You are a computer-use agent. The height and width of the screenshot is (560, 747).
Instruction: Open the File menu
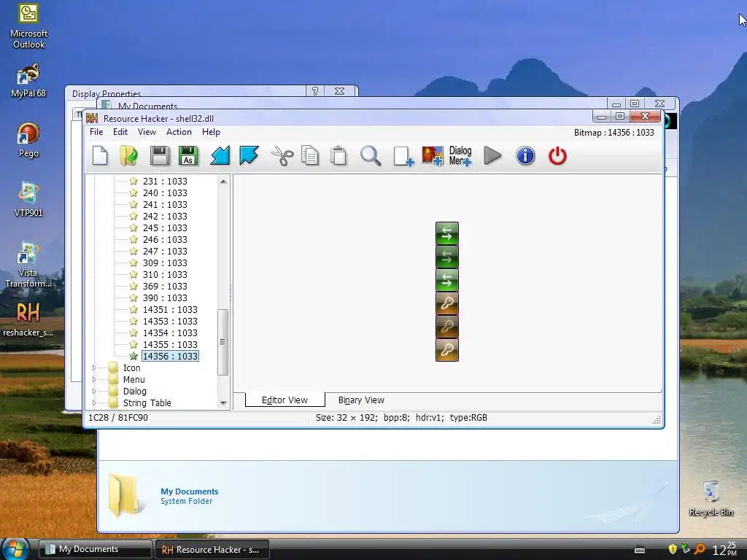96,132
